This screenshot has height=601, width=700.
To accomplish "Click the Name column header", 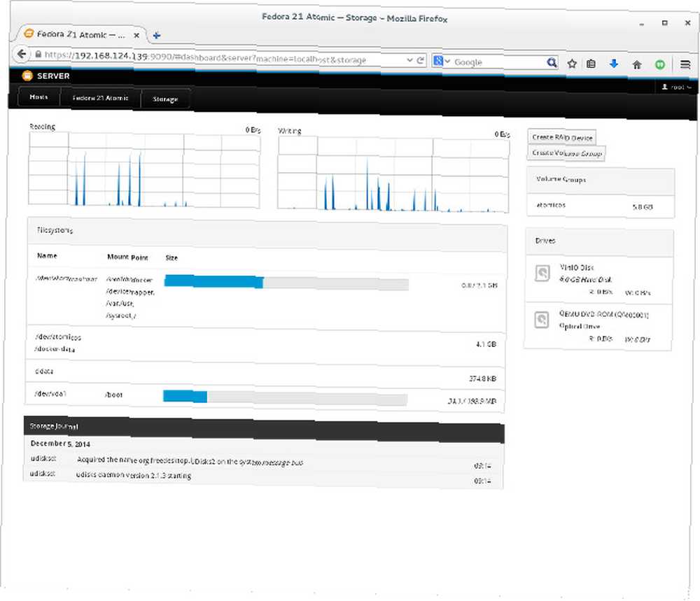I will coord(47,255).
